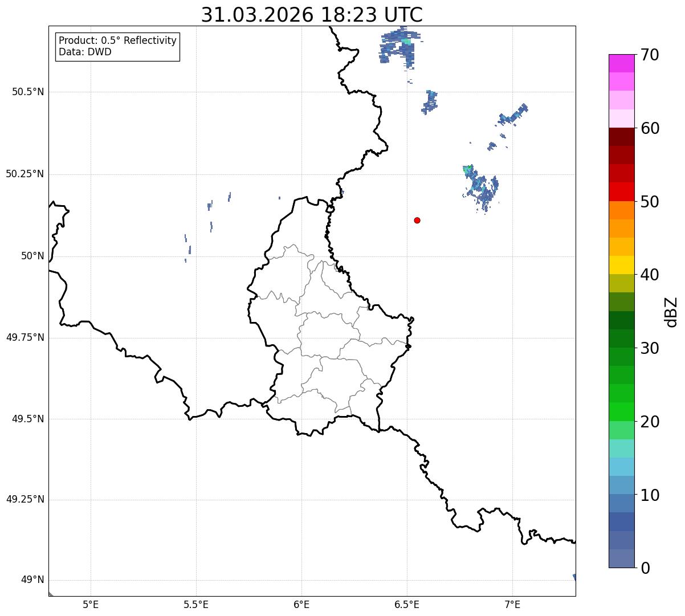685x616 pixels.
Task: Click the 5.5°E longitude label
Action: [x=196, y=605]
